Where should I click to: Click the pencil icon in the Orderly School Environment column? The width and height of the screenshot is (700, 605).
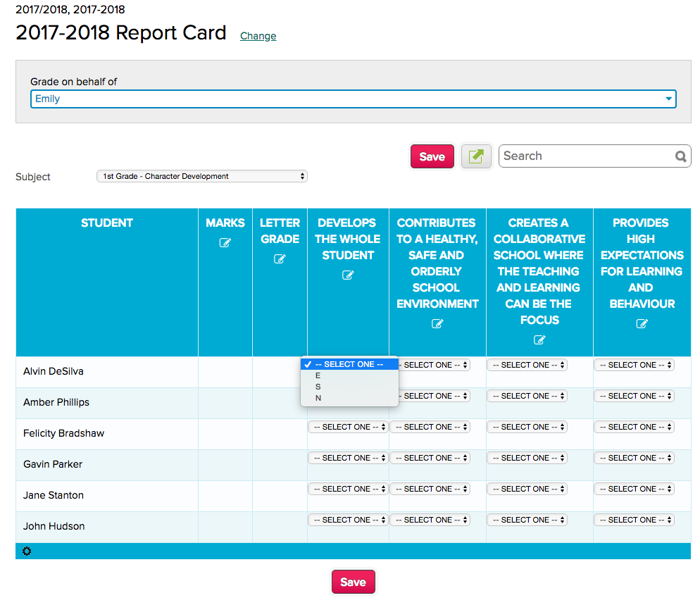click(437, 323)
